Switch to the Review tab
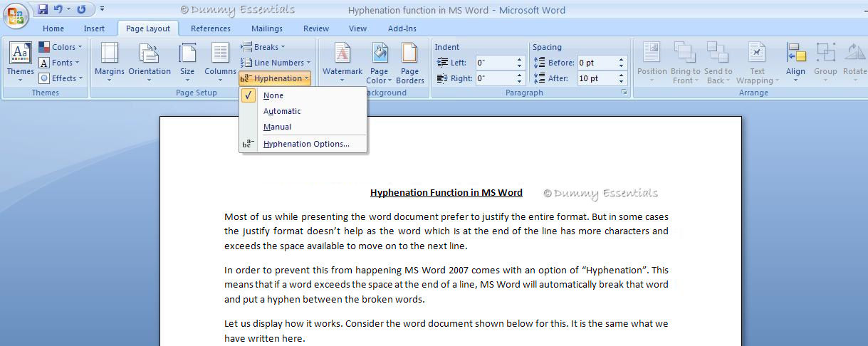The image size is (868, 346). pos(316,28)
